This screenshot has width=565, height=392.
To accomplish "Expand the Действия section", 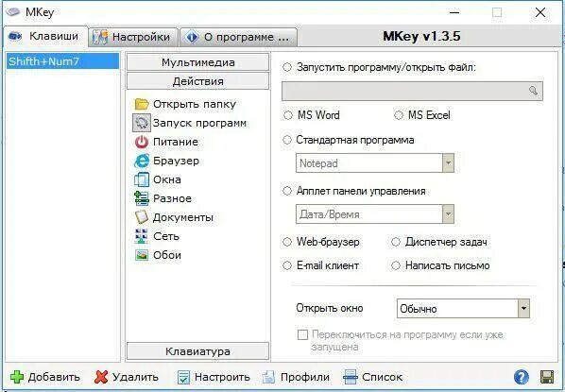I will click(x=197, y=81).
